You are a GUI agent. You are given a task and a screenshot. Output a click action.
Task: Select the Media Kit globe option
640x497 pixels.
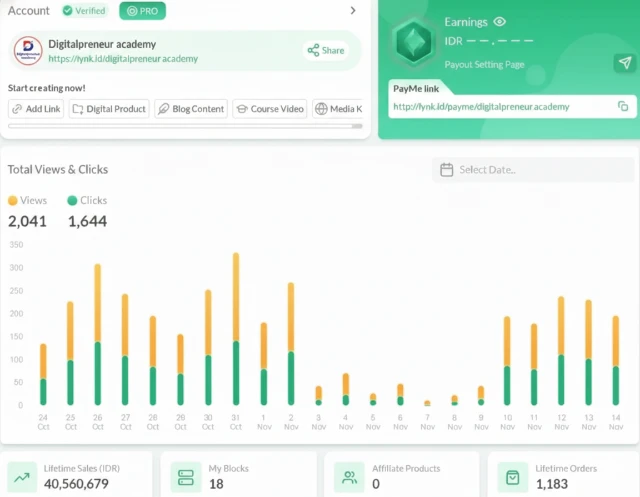tap(338, 109)
